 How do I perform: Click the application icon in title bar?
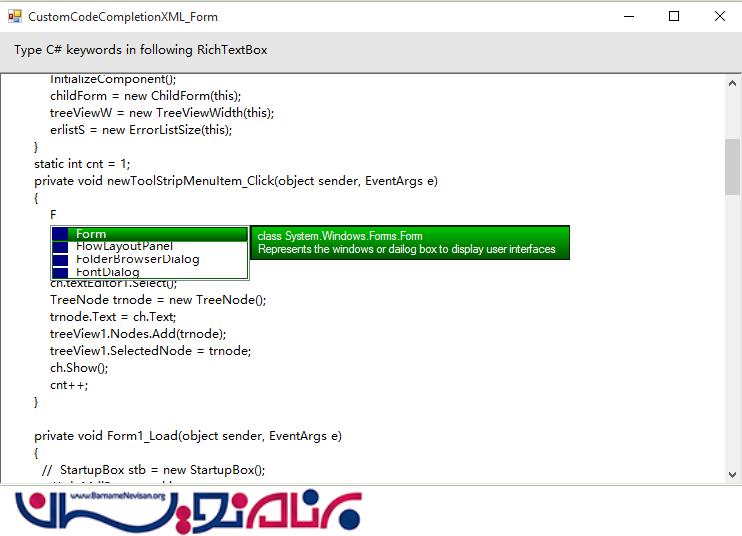(15, 17)
